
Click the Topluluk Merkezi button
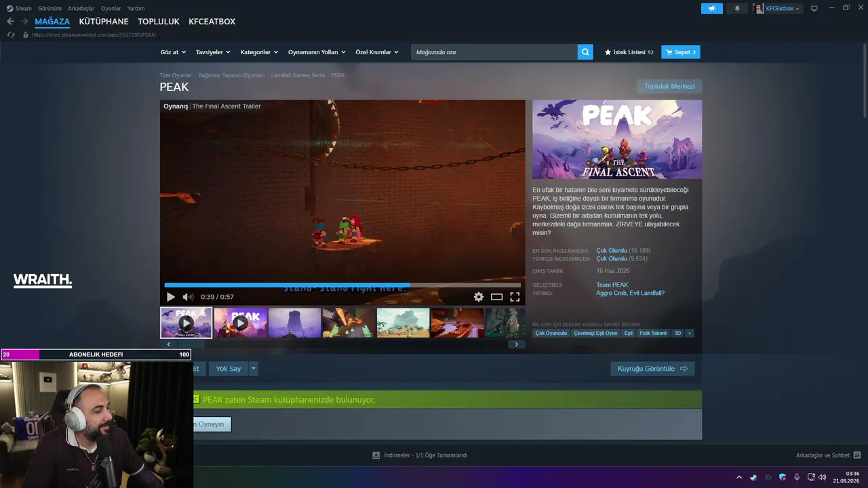[669, 86]
